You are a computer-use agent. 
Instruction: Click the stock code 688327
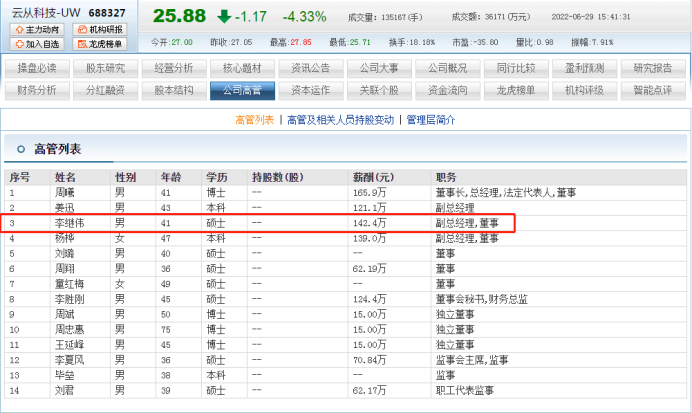[x=107, y=13]
